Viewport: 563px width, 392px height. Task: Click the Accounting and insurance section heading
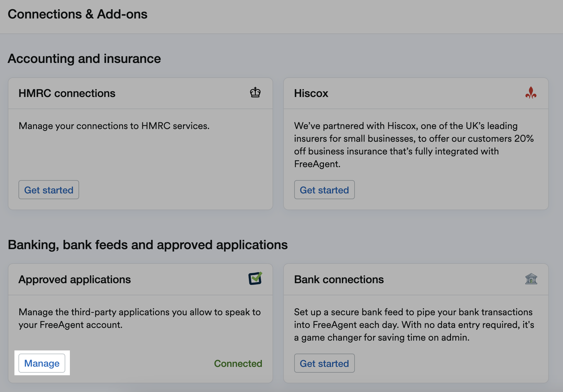(84, 59)
